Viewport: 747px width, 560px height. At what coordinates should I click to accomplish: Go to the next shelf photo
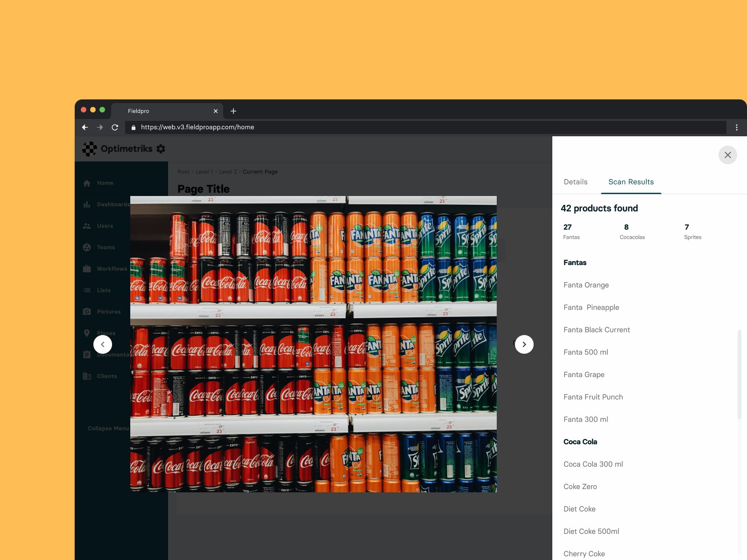[524, 344]
